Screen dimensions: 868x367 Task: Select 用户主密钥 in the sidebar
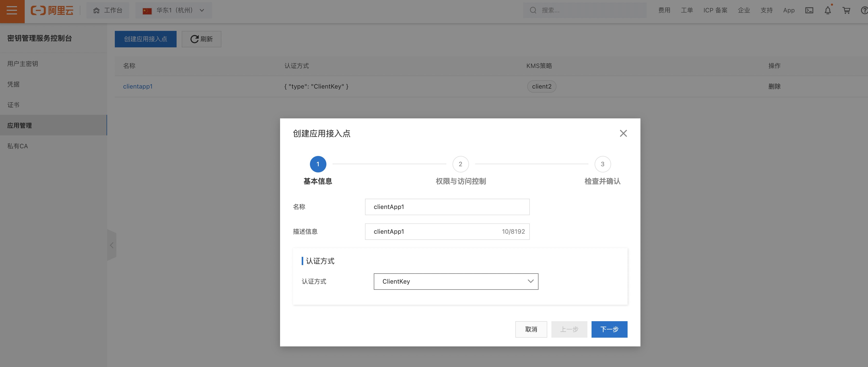click(23, 64)
